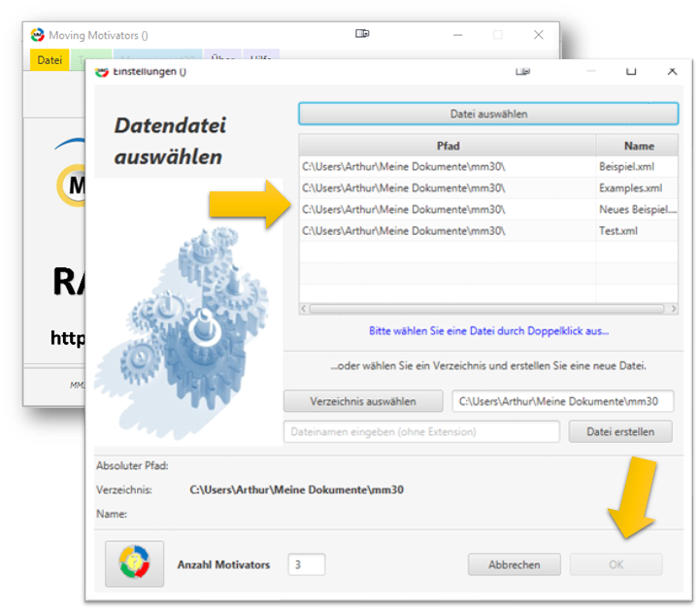Click the display icon in Moving Motivators title bar
This screenshot has height=611, width=700.
[362, 33]
